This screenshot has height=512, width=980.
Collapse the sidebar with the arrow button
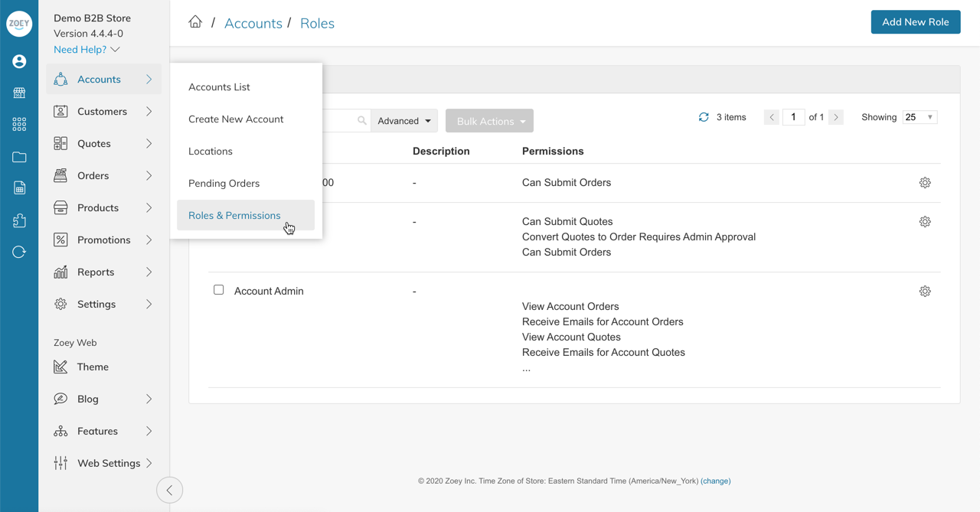coord(169,491)
